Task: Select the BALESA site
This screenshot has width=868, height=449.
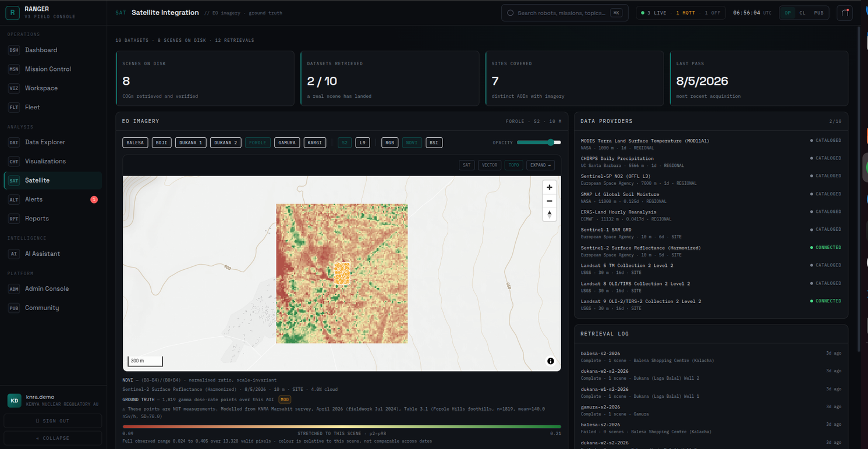Action: [x=135, y=142]
